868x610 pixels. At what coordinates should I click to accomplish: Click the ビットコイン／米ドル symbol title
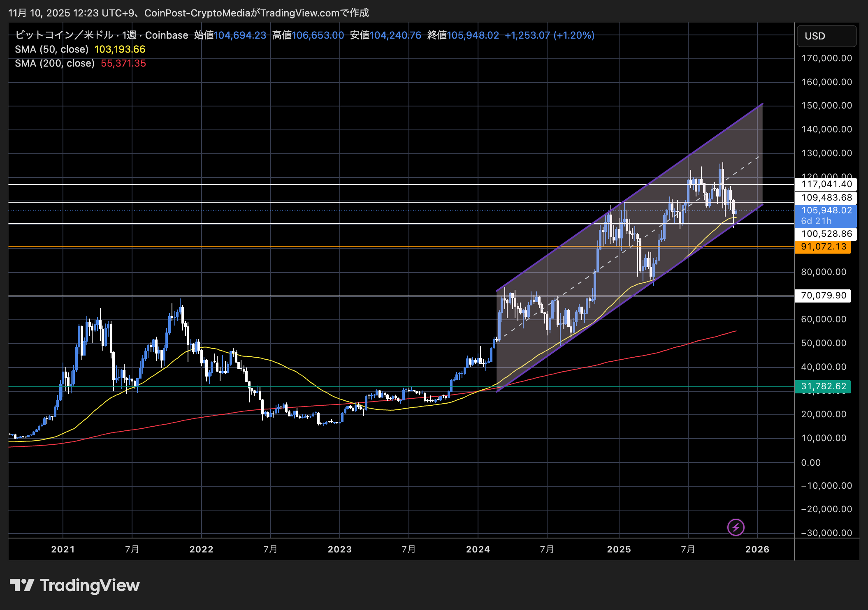64,35
